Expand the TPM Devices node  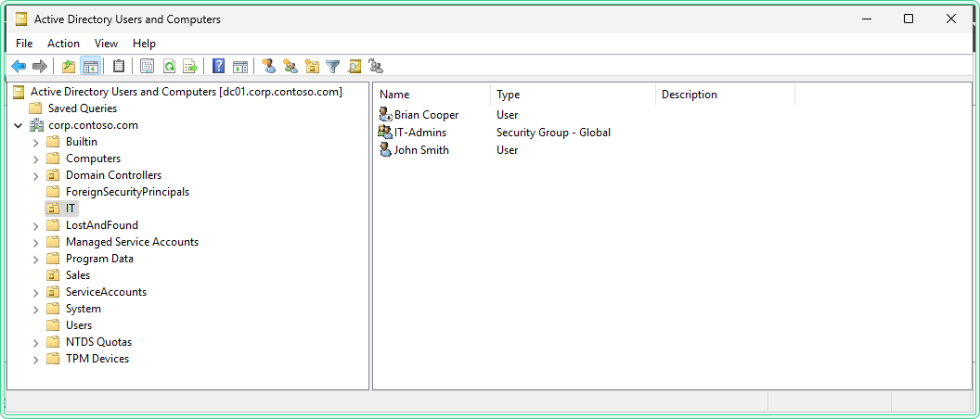click(36, 359)
